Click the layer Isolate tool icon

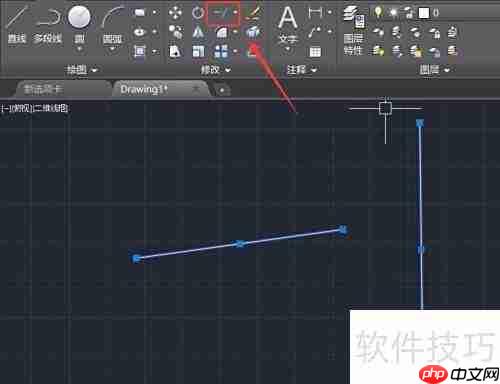coord(397,32)
